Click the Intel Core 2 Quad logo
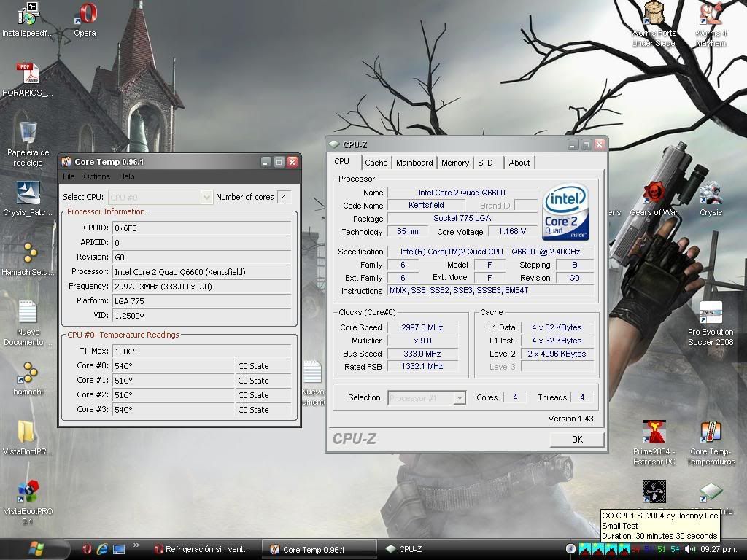The width and height of the screenshot is (747, 560). (565, 211)
